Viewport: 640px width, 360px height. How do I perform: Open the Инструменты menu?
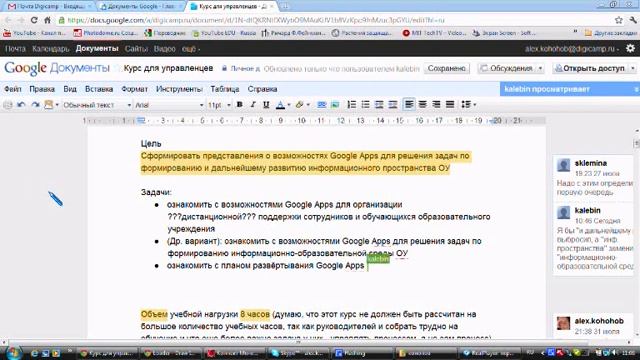tap(179, 89)
